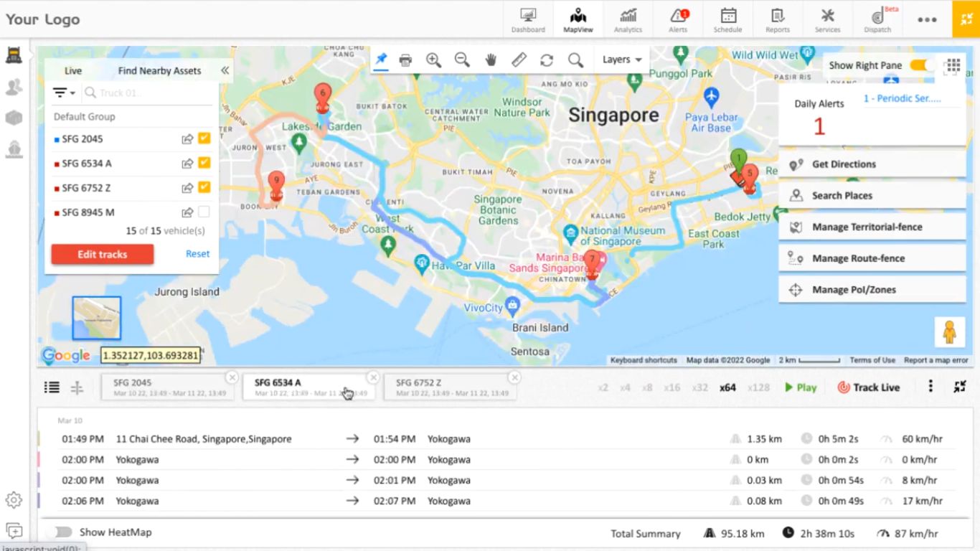
Task: View the Alerts notifications
Action: click(678, 19)
